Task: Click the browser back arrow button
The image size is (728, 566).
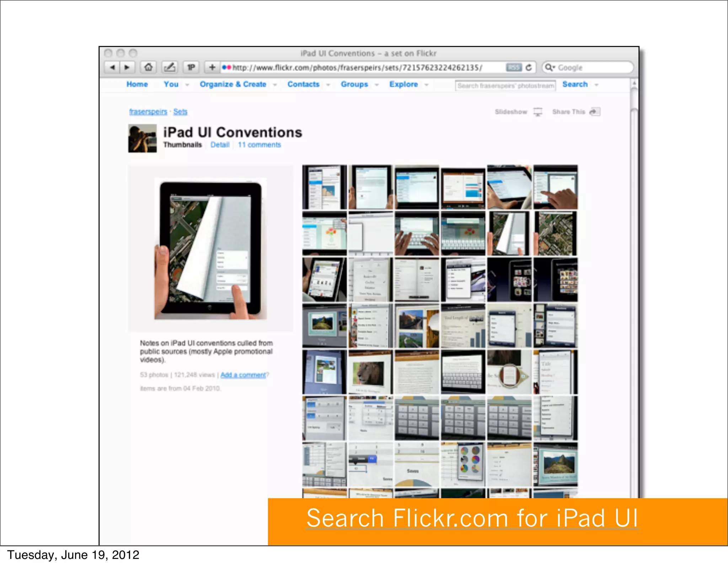Action: coord(112,67)
